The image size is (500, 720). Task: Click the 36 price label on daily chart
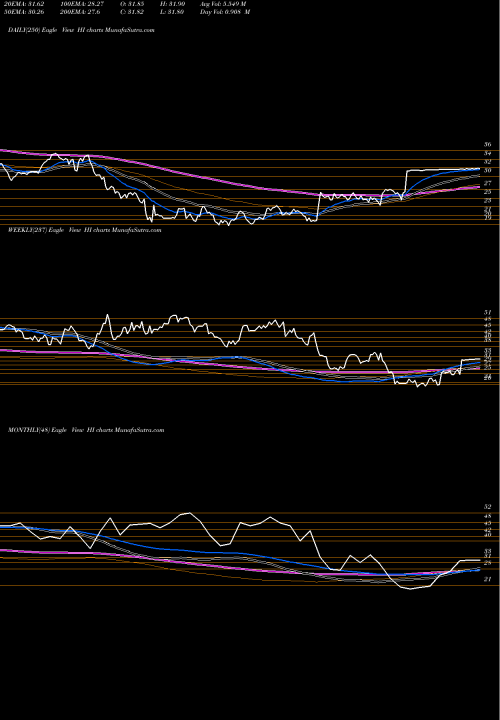[488, 145]
